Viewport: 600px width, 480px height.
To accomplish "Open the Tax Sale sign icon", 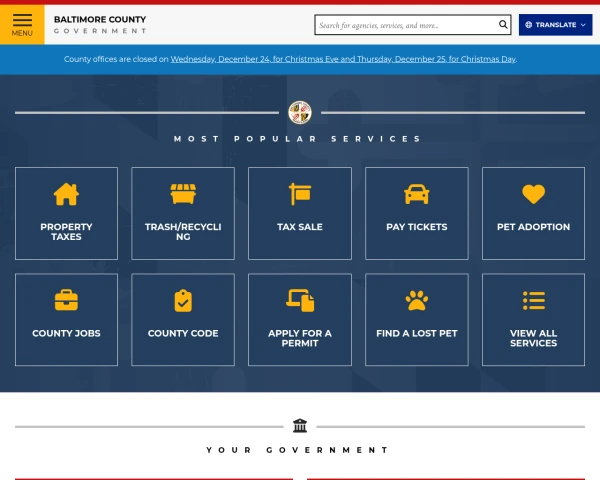I will click(x=300, y=194).
